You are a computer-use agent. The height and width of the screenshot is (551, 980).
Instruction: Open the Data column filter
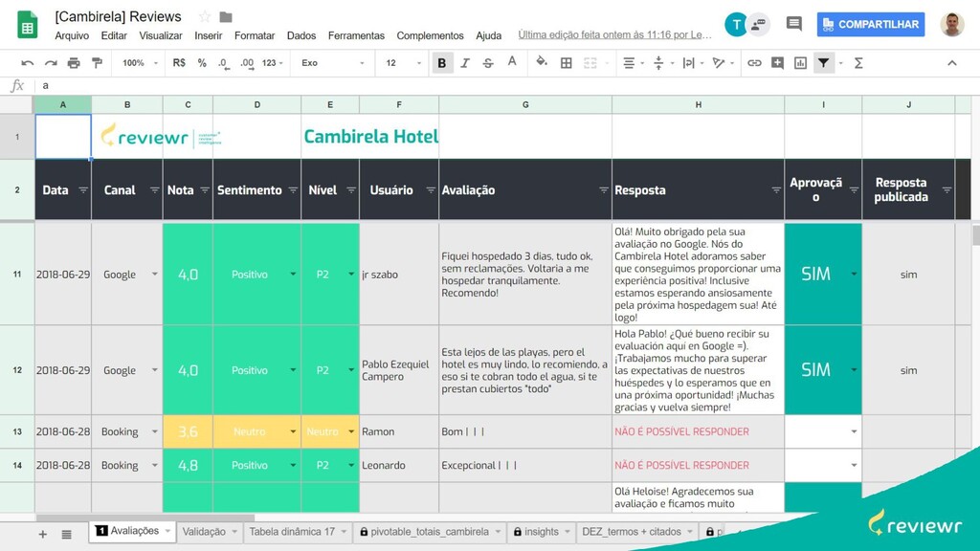(83, 190)
